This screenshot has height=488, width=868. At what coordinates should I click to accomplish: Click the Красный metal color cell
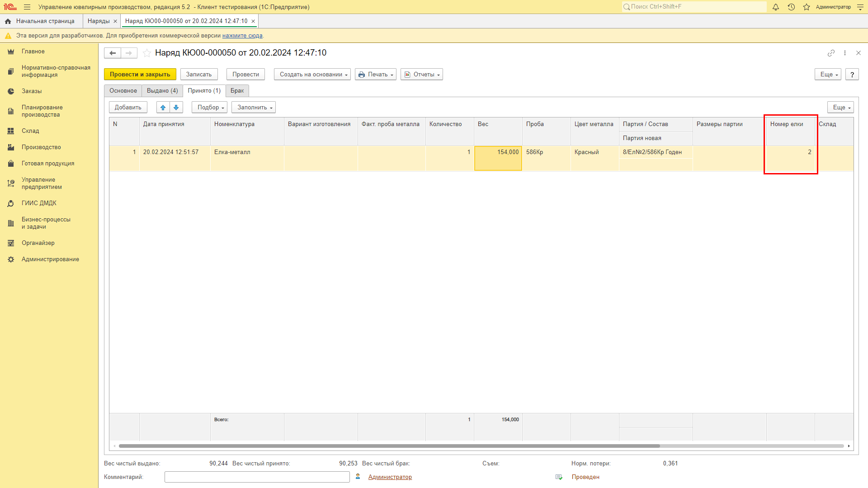tap(595, 158)
